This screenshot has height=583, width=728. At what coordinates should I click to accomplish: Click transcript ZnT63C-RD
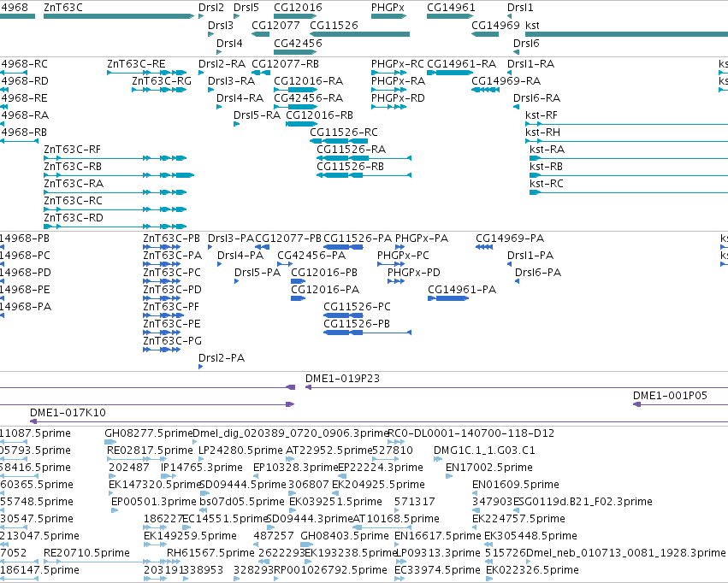coord(74,217)
